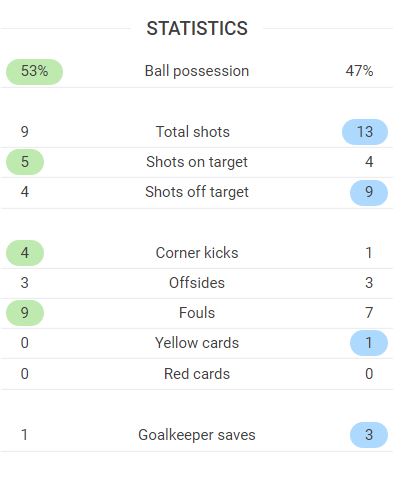
Task: Select the green 53% possession badge
Action: 34,71
